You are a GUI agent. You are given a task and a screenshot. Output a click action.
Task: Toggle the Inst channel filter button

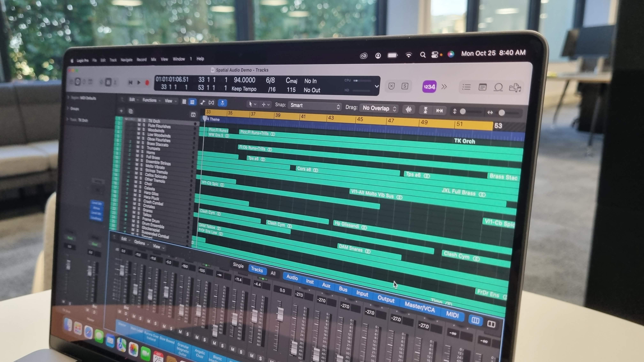click(x=310, y=282)
